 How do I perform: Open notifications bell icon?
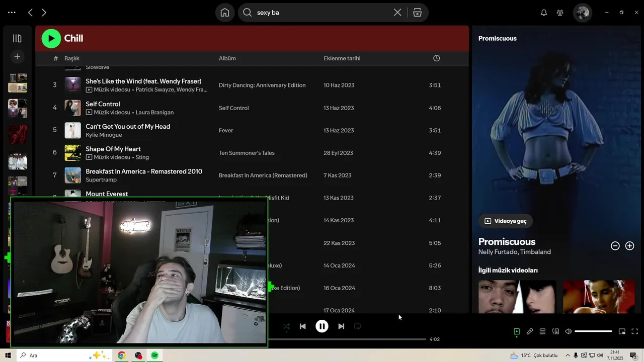(x=544, y=13)
